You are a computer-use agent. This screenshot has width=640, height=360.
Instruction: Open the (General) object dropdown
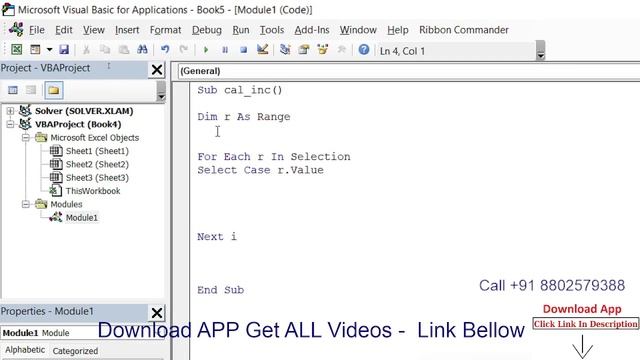pos(409,71)
